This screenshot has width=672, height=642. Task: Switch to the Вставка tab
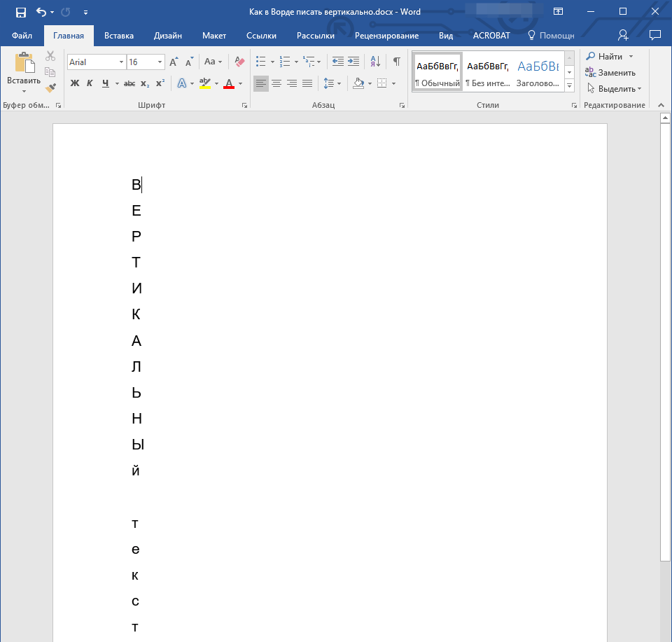pos(119,36)
